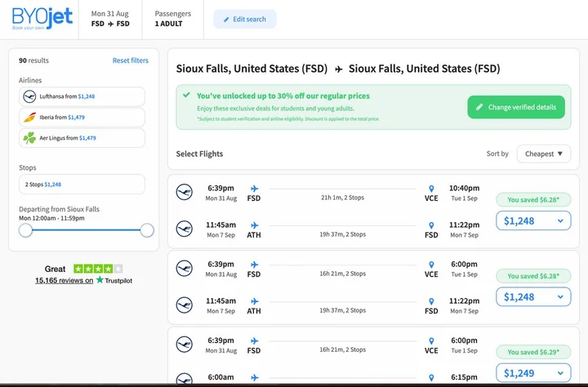Expand the $1,249 fare option

pyautogui.click(x=533, y=373)
